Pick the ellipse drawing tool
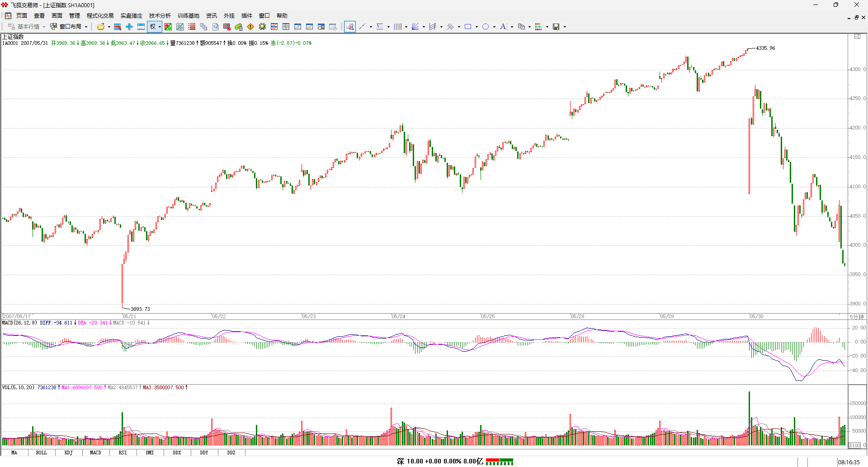 pos(486,27)
